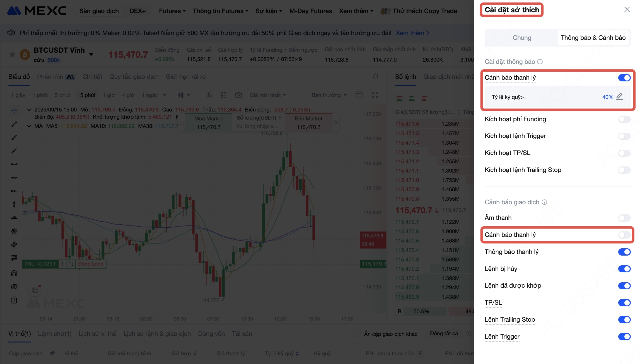Check the Ẩn cặp giao dịch khác checkbox

pos(357,334)
